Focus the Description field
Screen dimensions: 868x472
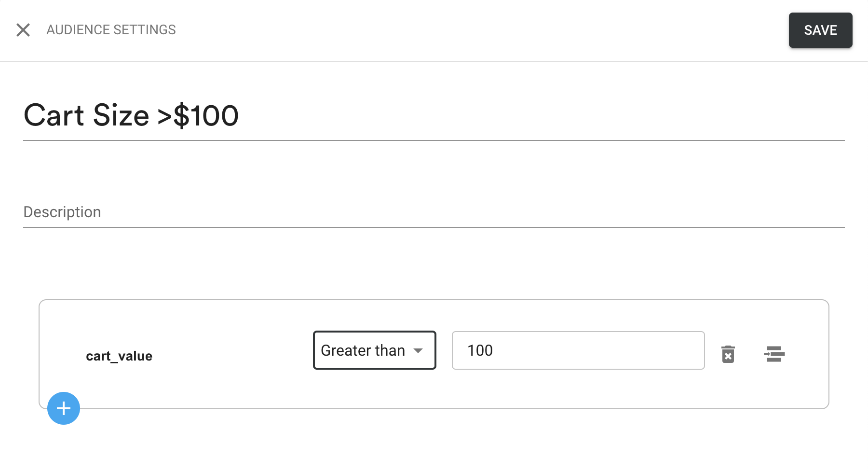pos(434,212)
